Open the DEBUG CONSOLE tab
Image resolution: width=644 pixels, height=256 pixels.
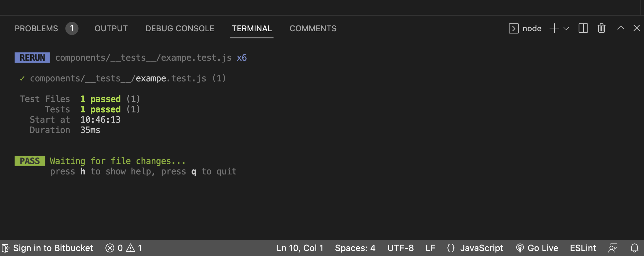(180, 28)
